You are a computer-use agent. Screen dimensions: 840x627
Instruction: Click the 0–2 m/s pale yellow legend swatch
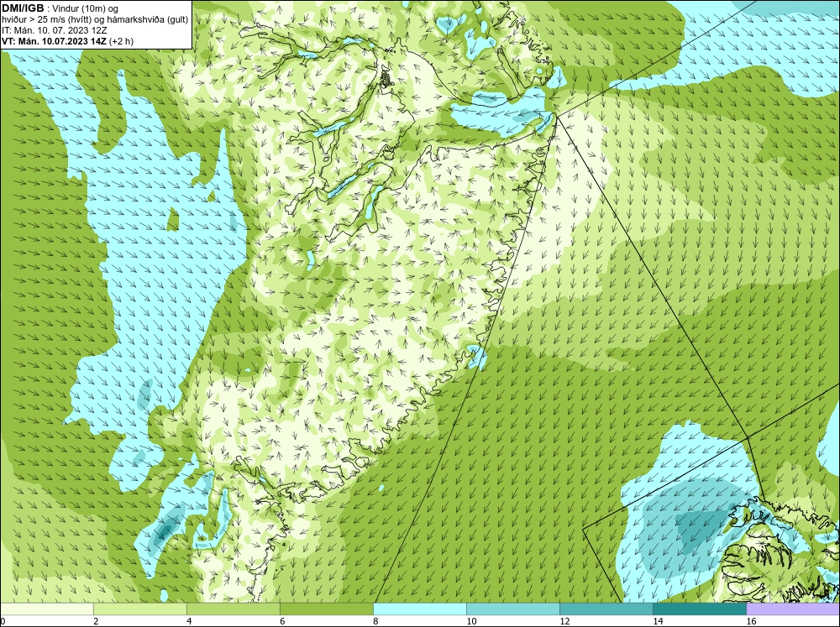coord(46,609)
